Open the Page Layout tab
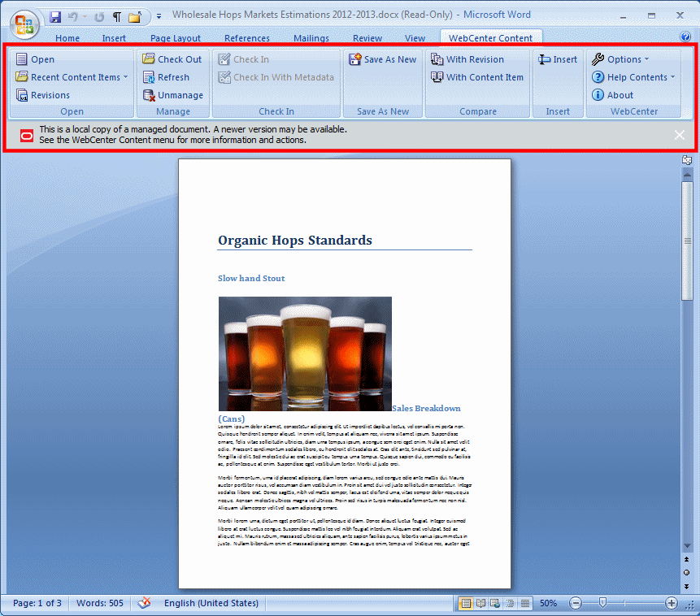The width and height of the screenshot is (700, 616). [x=176, y=38]
